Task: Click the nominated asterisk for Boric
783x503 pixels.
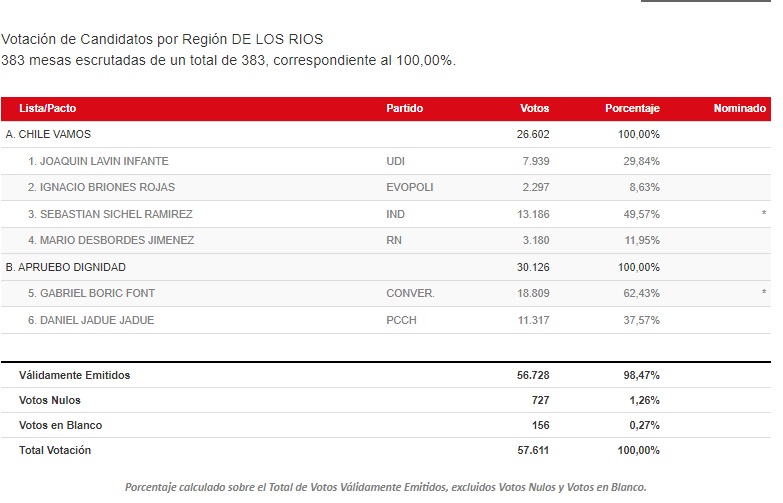Action: (764, 293)
